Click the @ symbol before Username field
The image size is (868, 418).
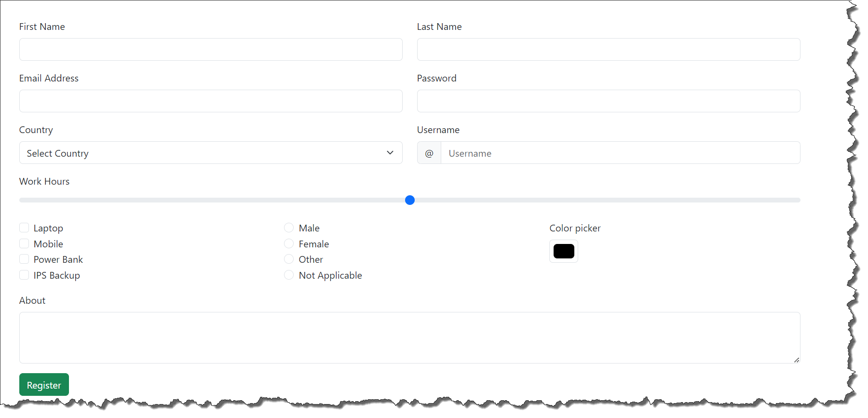tap(429, 153)
